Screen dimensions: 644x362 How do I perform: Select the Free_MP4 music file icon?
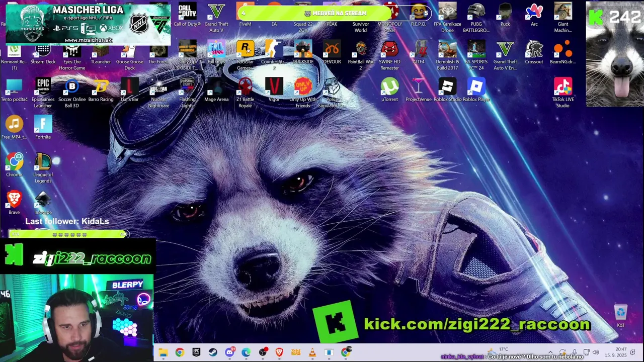[x=14, y=128]
